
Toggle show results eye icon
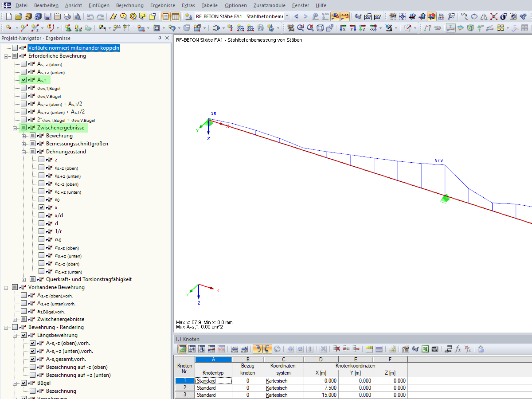[x=335, y=16]
